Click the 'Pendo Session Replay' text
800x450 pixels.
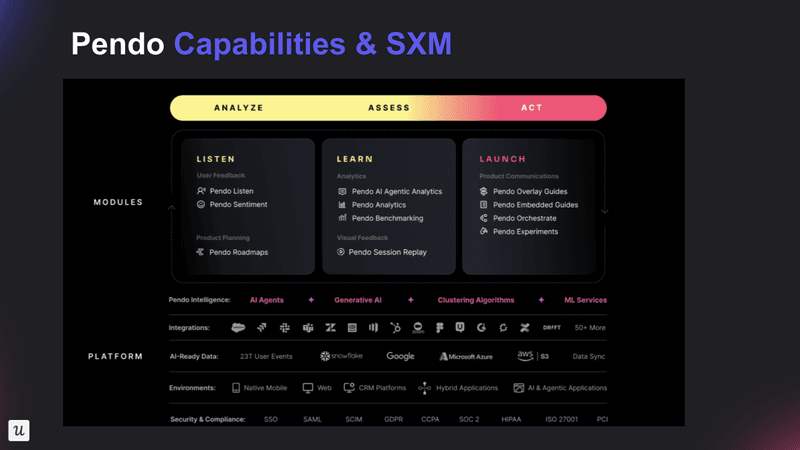[387, 252]
